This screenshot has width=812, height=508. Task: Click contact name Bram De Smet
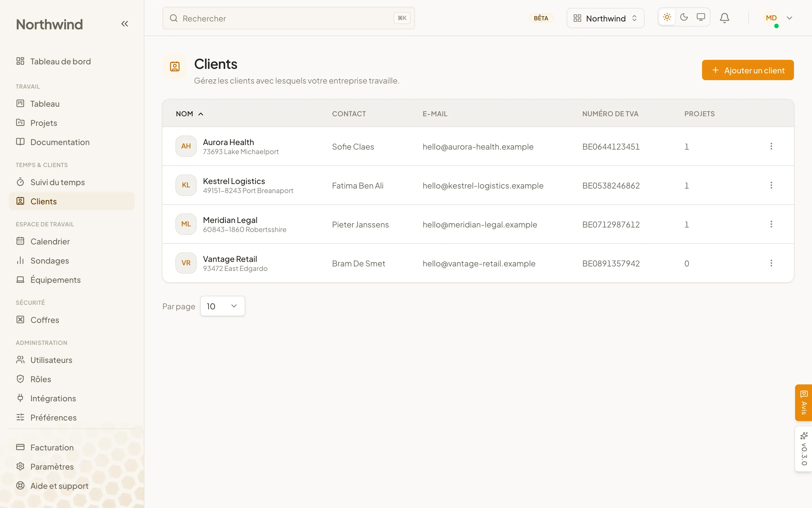[x=358, y=263]
